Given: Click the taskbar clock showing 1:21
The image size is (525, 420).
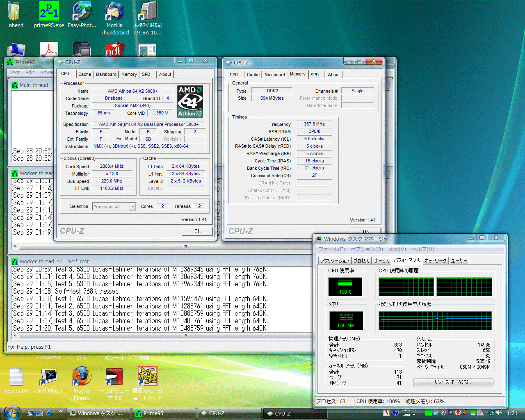Looking at the screenshot, I should (x=512, y=413).
